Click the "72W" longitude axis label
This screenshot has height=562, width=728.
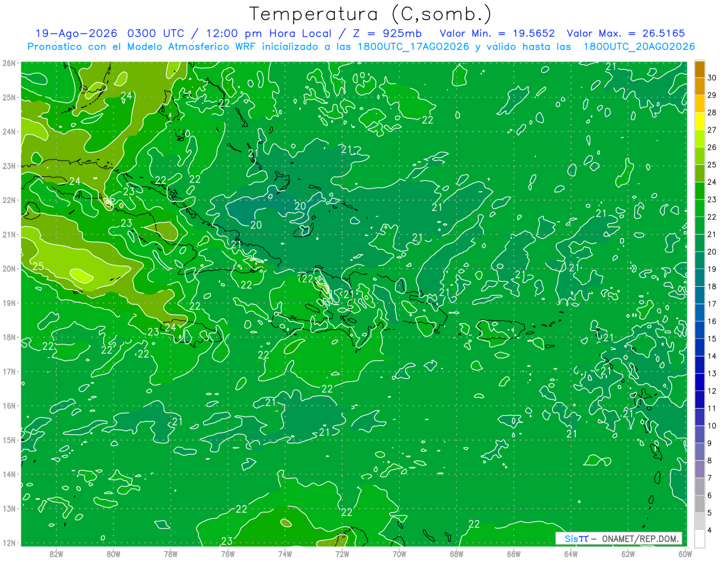click(342, 554)
